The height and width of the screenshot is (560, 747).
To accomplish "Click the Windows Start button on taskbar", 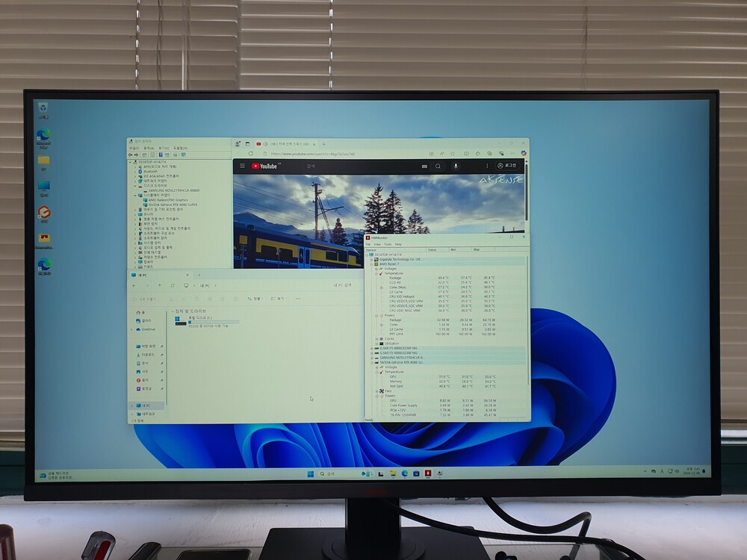I will point(309,473).
